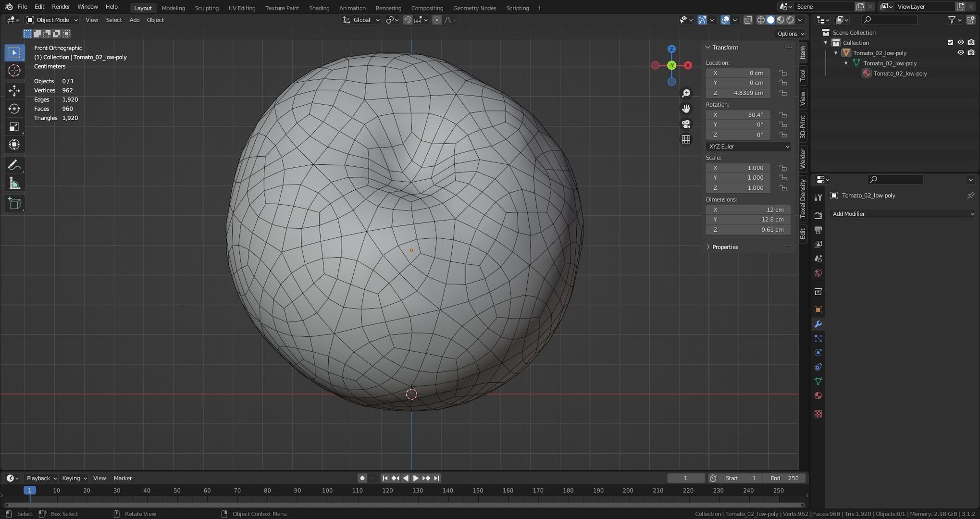Play the animation forward
The image size is (980, 519).
pos(416,478)
